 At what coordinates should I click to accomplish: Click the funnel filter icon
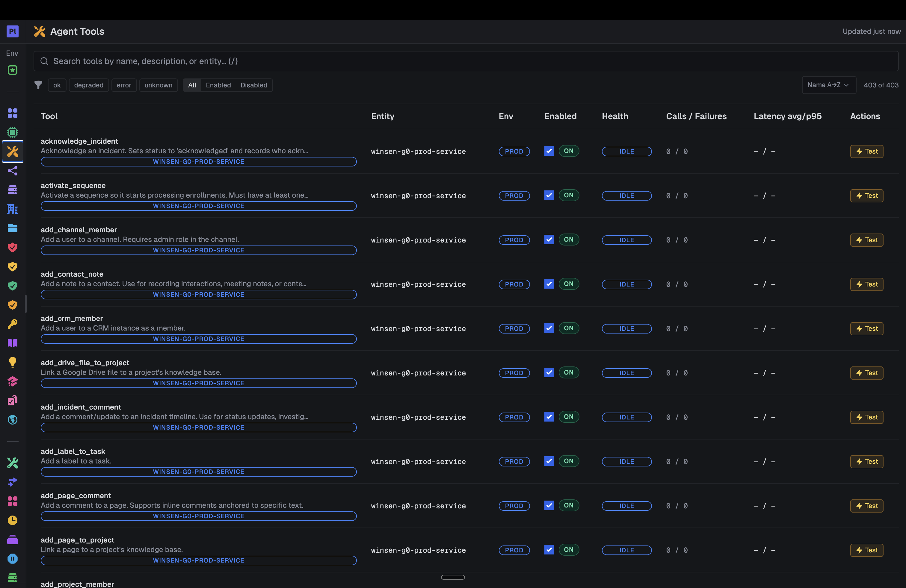coord(38,85)
